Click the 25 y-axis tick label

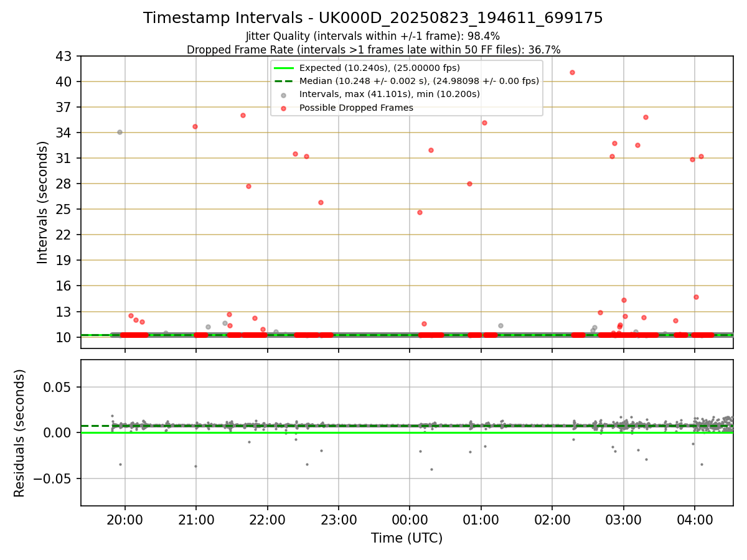point(65,210)
